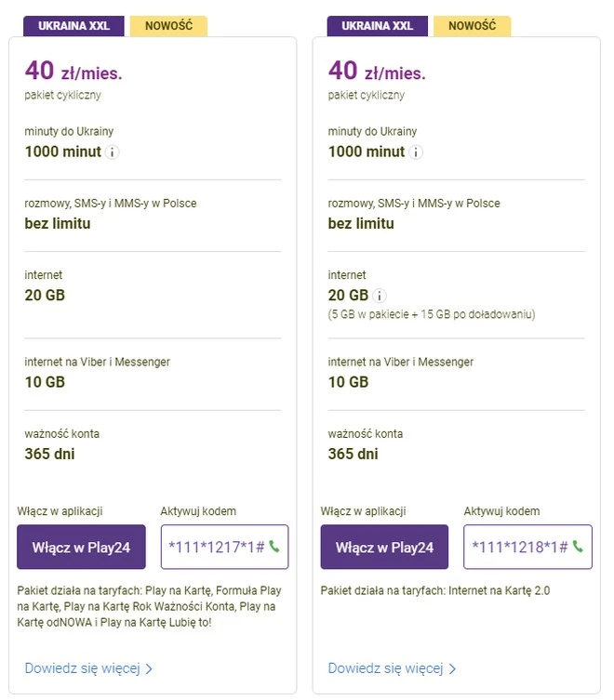Open Dowiedz się więcej under Internet na Kartę 2.0 offer

[385, 667]
